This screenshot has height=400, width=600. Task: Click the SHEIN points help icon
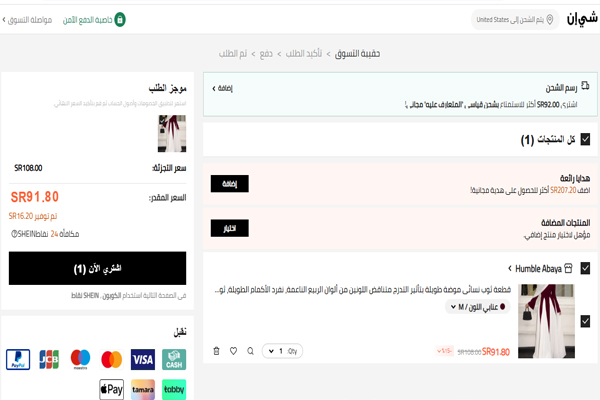tap(14, 234)
